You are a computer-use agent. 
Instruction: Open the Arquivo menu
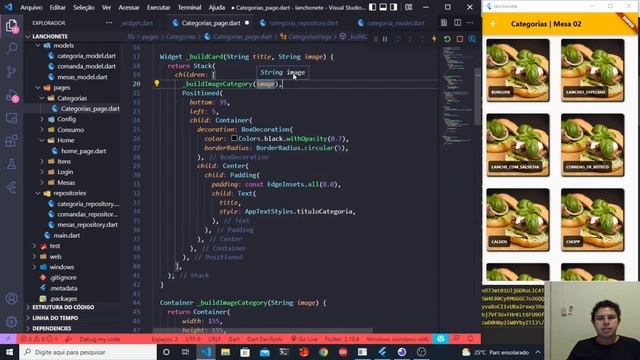pyautogui.click(x=31, y=7)
